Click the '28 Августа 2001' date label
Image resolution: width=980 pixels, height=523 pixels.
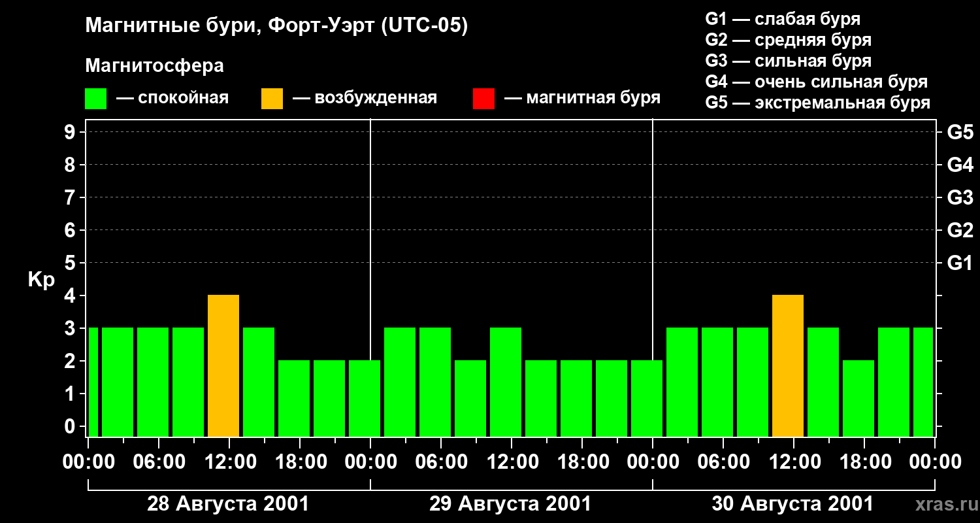click(228, 504)
